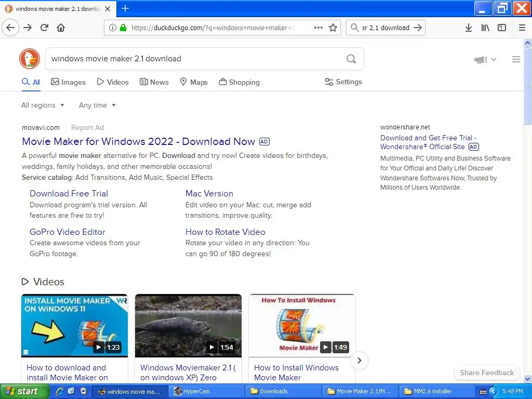Viewport: 532px width, 399px height.
Task: Launch the media player quick launch icon
Action: [x=84, y=391]
